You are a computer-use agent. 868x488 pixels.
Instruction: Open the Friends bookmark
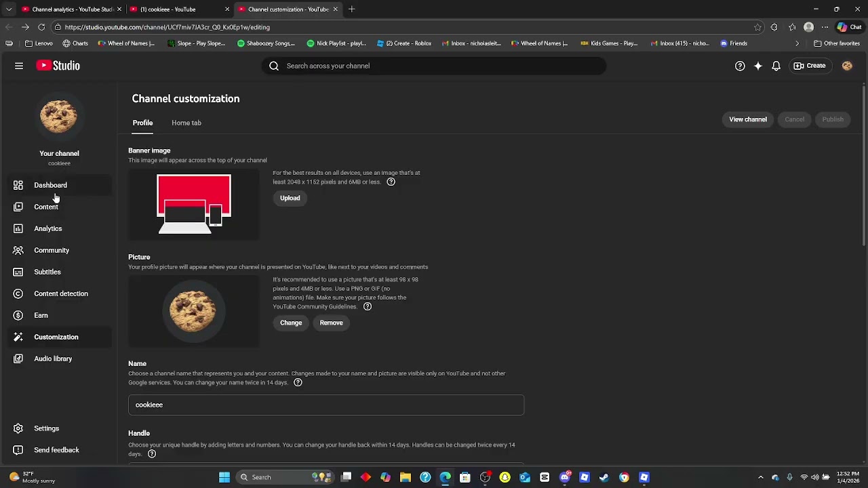click(x=734, y=43)
